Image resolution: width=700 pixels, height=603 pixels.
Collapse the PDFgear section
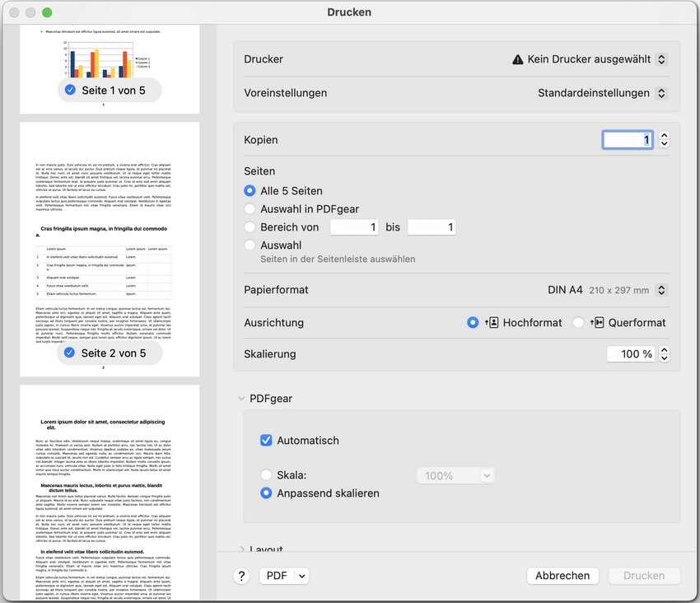click(x=240, y=398)
